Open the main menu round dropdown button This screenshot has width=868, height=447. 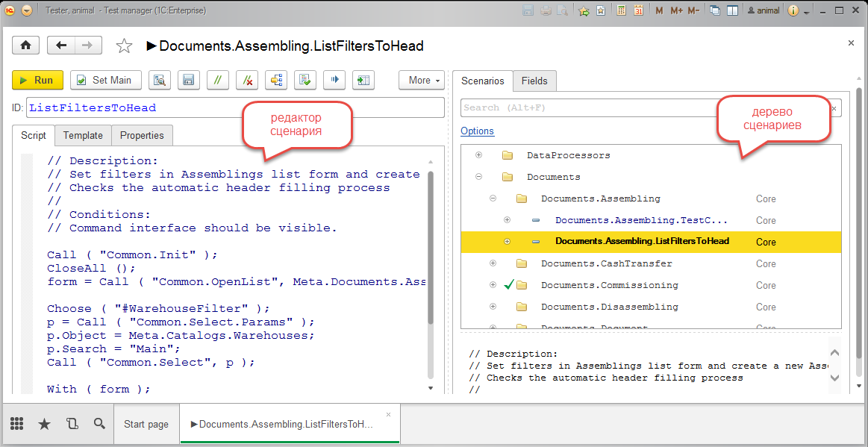click(x=27, y=10)
